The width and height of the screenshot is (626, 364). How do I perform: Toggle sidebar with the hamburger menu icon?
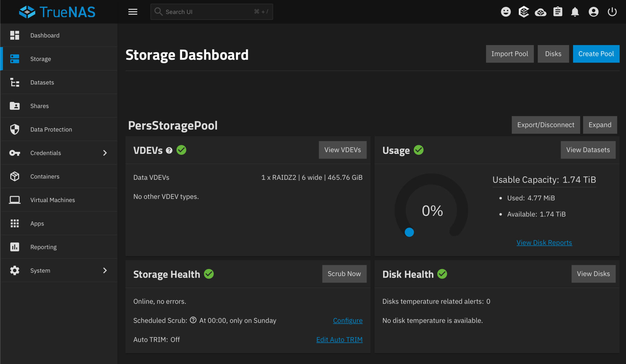(x=133, y=12)
